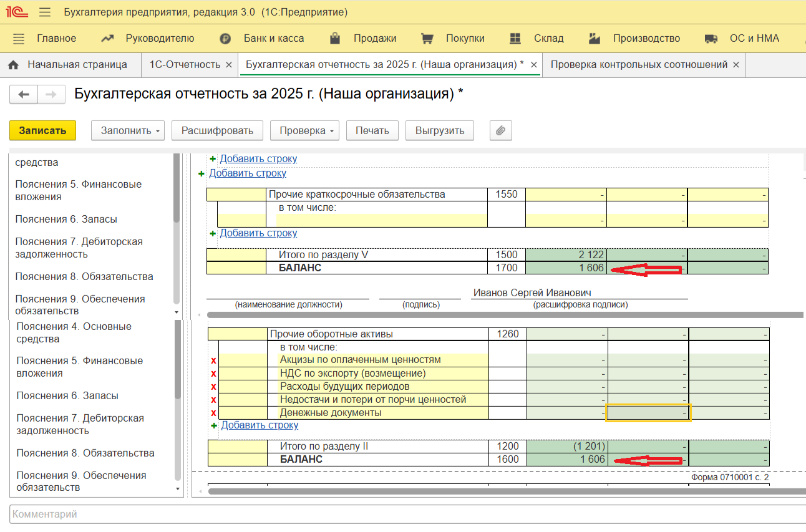Screen dimensions: 806x532
Task: Open the Продажи section menu
Action: pos(374,38)
